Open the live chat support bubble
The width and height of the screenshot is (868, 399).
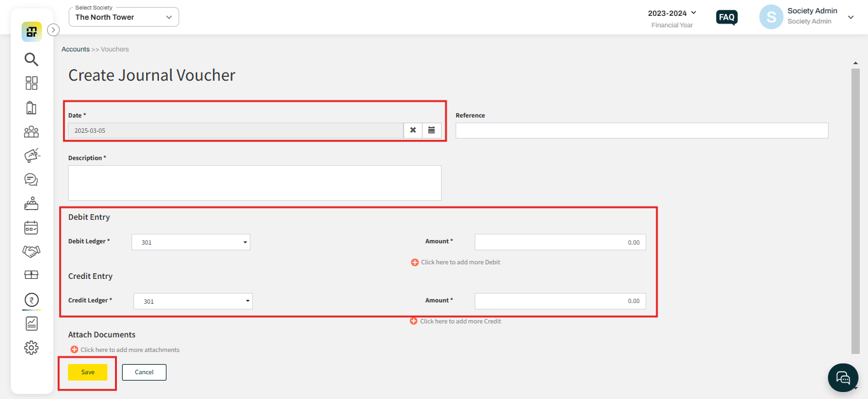coord(843,378)
